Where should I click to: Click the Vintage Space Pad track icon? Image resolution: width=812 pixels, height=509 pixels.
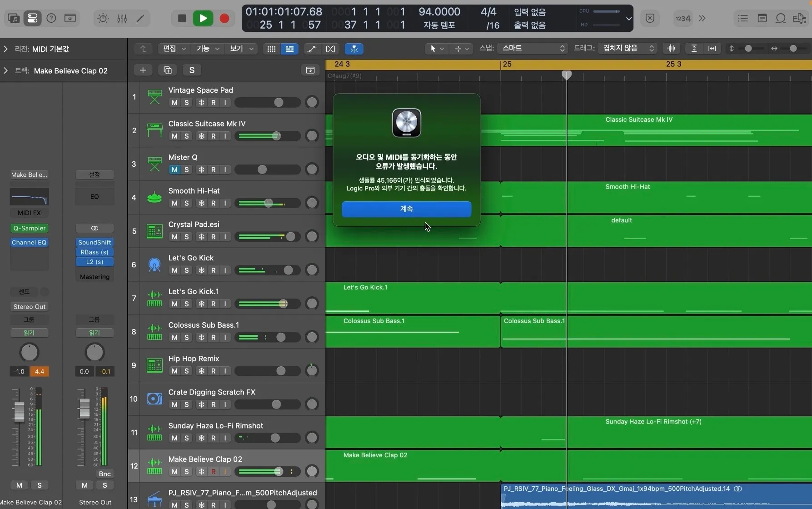click(154, 97)
